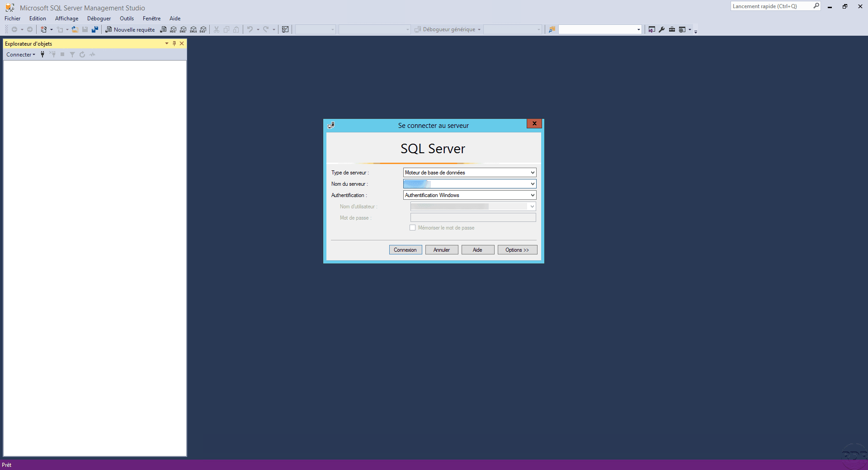The width and height of the screenshot is (868, 470).
Task: Open the Outils menu
Action: click(127, 19)
